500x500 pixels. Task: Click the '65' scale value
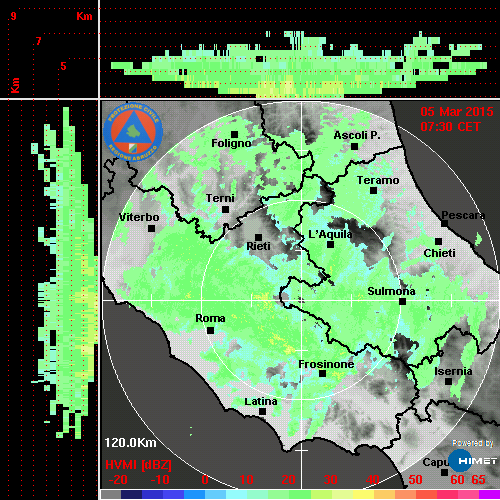[478, 480]
